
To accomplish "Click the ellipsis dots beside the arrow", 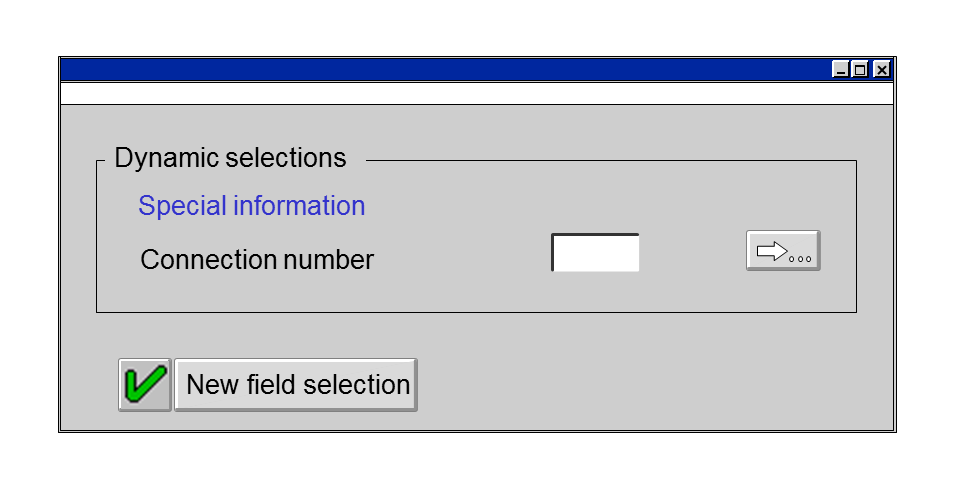I will (x=801, y=258).
